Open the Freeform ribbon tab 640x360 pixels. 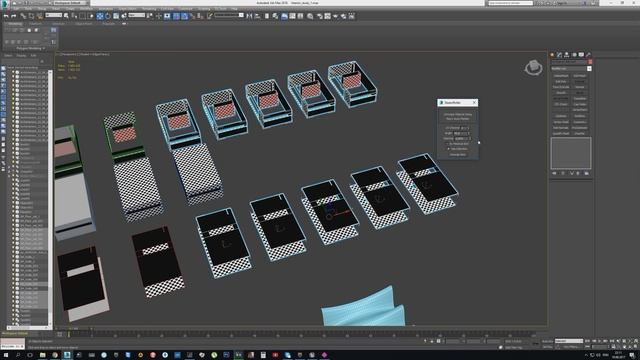pyautogui.click(x=36, y=24)
